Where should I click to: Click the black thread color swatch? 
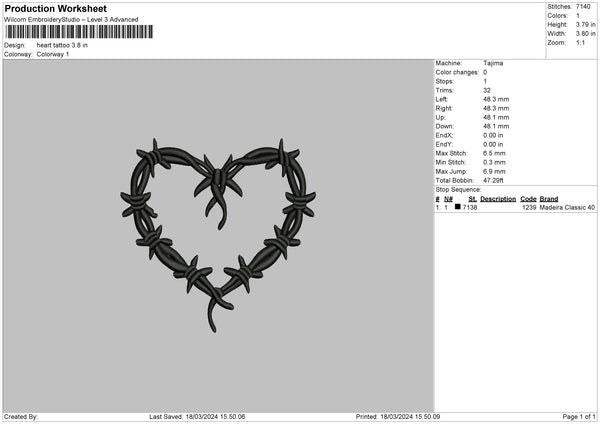457,207
